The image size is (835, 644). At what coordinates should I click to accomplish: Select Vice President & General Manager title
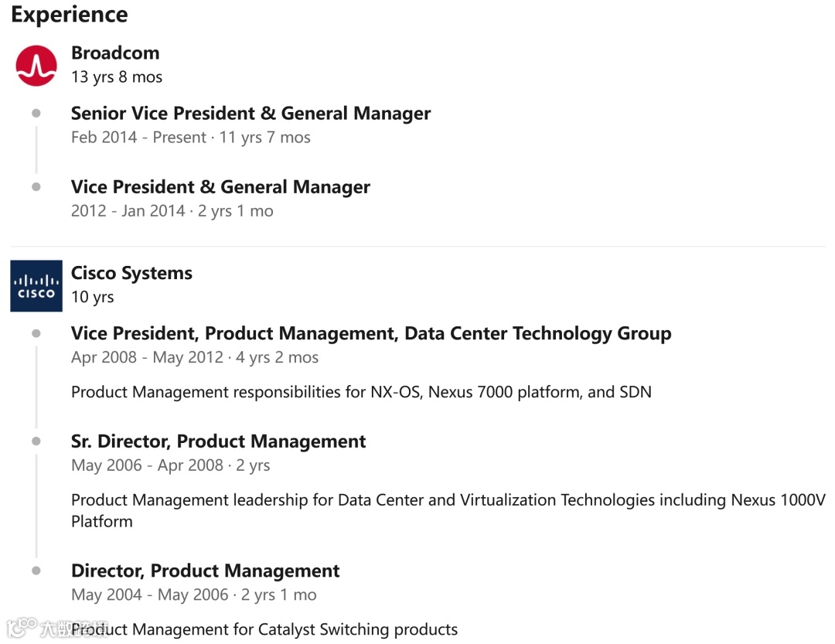220,187
